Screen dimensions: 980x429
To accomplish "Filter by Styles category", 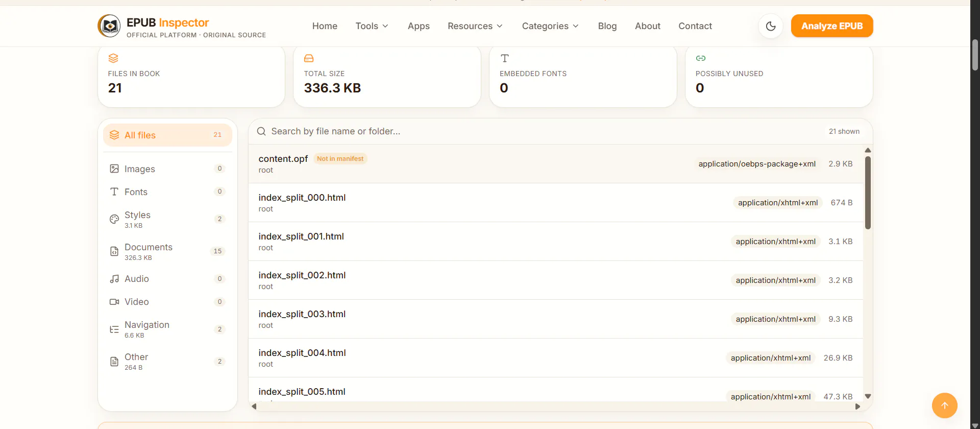I will (x=167, y=219).
